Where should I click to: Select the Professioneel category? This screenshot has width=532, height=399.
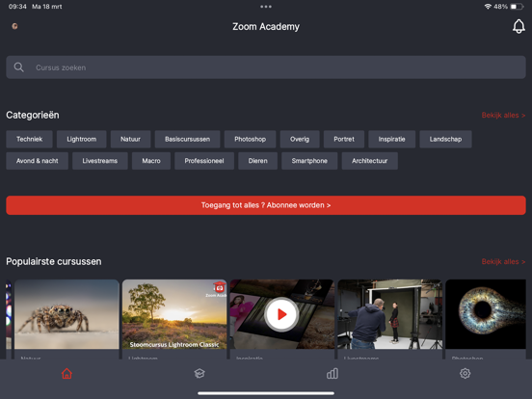coord(204,161)
